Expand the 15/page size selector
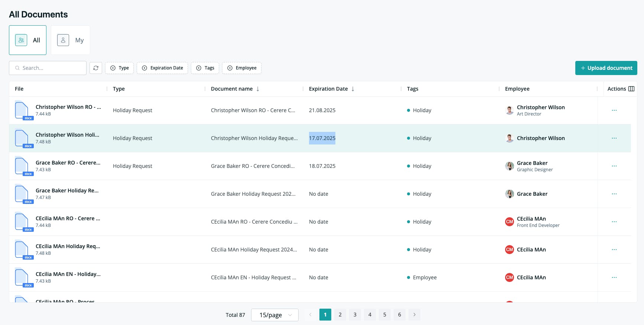Image resolution: width=644 pixels, height=325 pixels. (275, 315)
